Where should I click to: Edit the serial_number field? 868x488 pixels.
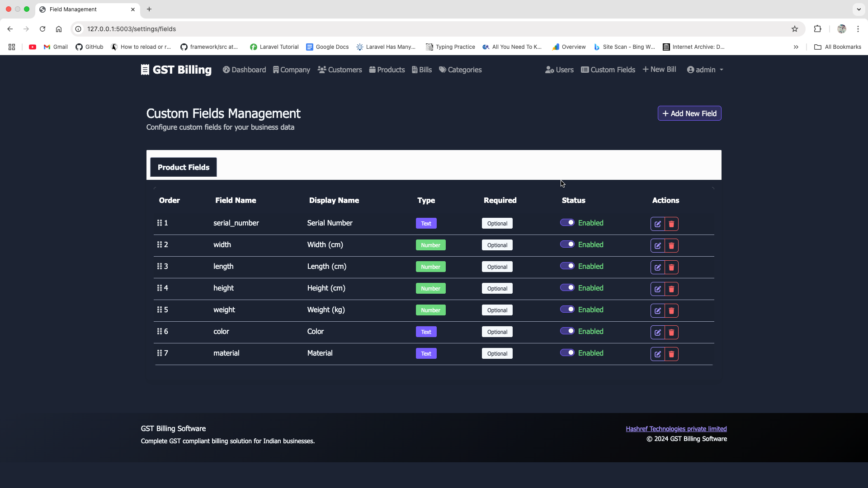point(657,224)
